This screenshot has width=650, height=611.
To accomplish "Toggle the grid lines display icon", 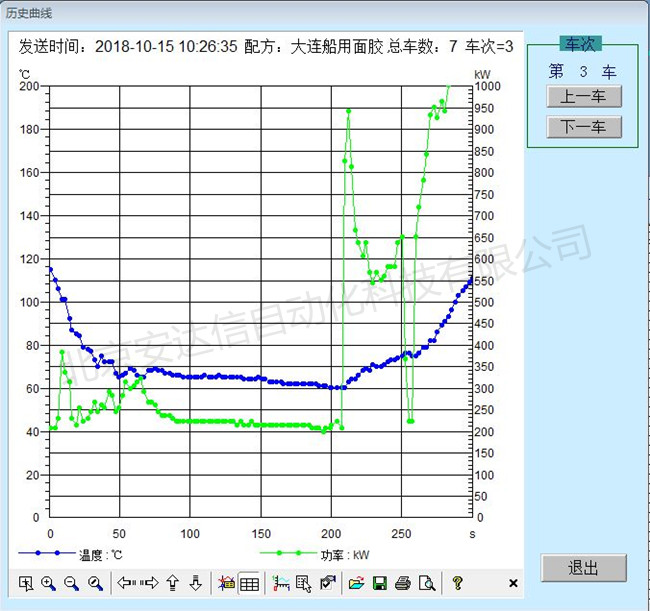I will tap(250, 583).
